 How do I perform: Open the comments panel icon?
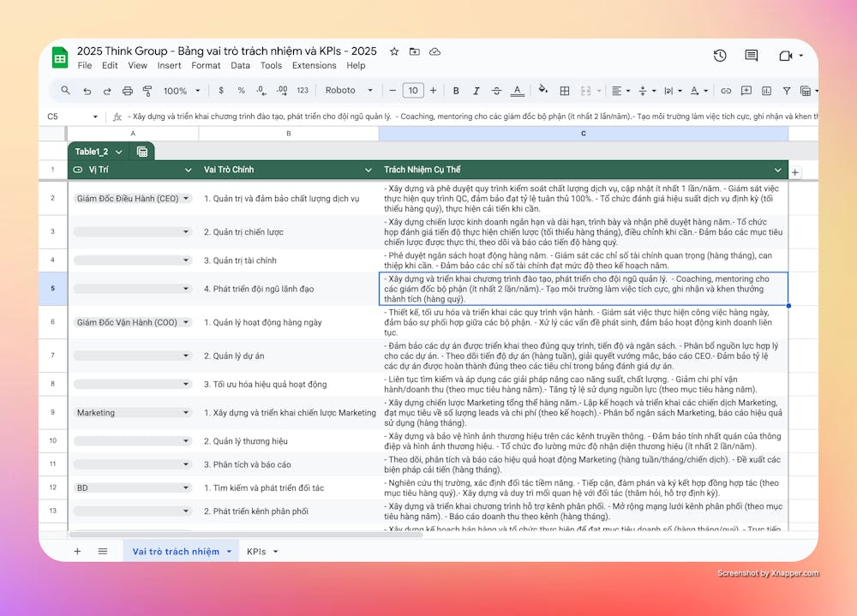coord(752,56)
